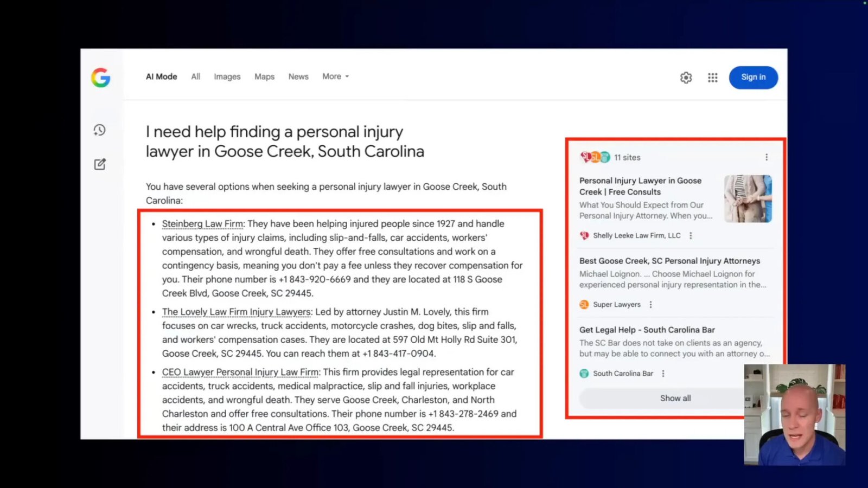Open CEO Lawyer Personal Injury Law Firm link
This screenshot has width=868, height=488.
(241, 372)
